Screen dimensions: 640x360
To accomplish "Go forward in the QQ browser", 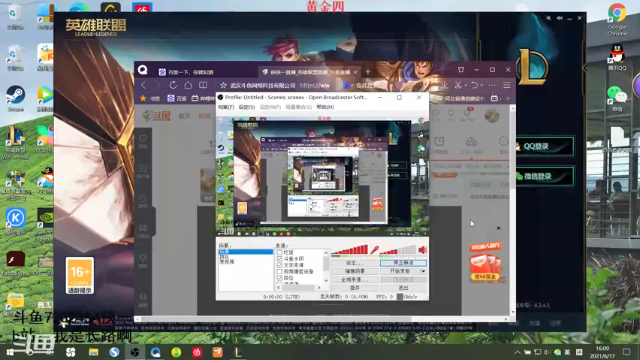I will (x=158, y=85).
